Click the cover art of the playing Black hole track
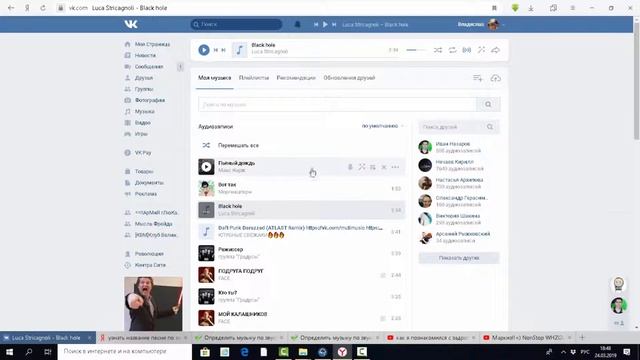 240,50
